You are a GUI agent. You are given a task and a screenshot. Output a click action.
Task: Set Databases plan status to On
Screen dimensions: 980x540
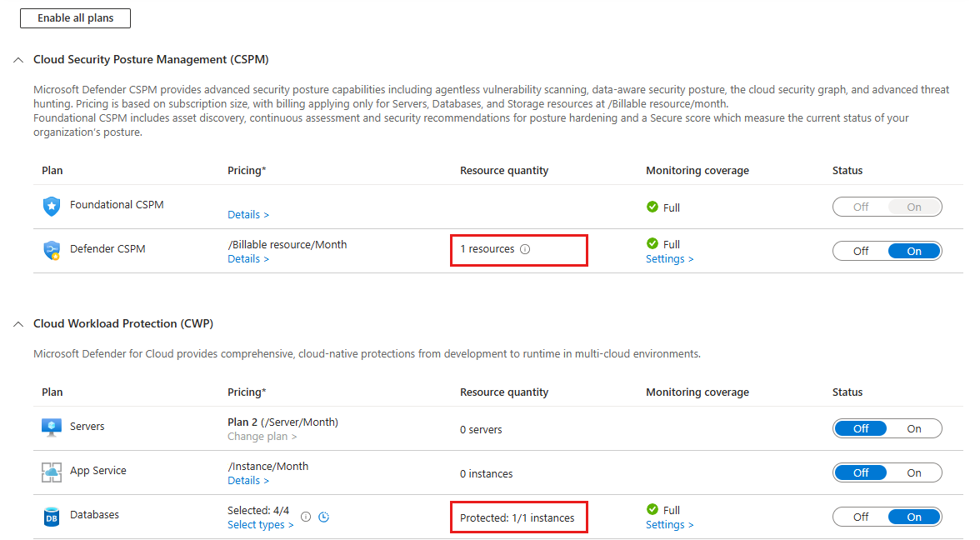click(913, 517)
